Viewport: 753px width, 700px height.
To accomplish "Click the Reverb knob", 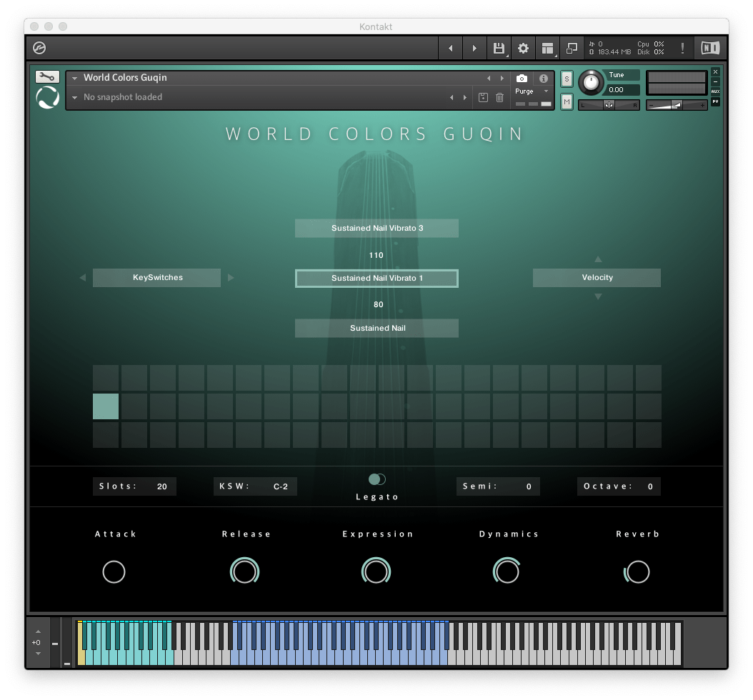I will click(637, 572).
